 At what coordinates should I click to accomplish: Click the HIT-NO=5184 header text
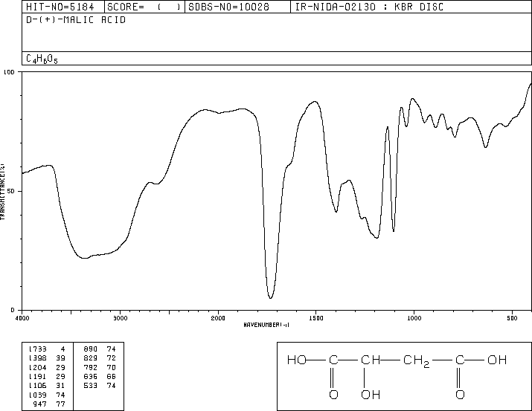click(x=60, y=7)
